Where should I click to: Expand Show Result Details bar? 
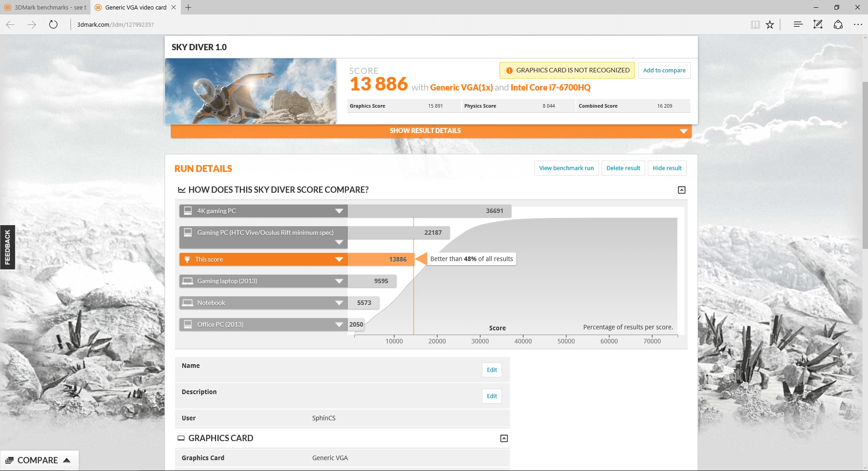pyautogui.click(x=431, y=131)
